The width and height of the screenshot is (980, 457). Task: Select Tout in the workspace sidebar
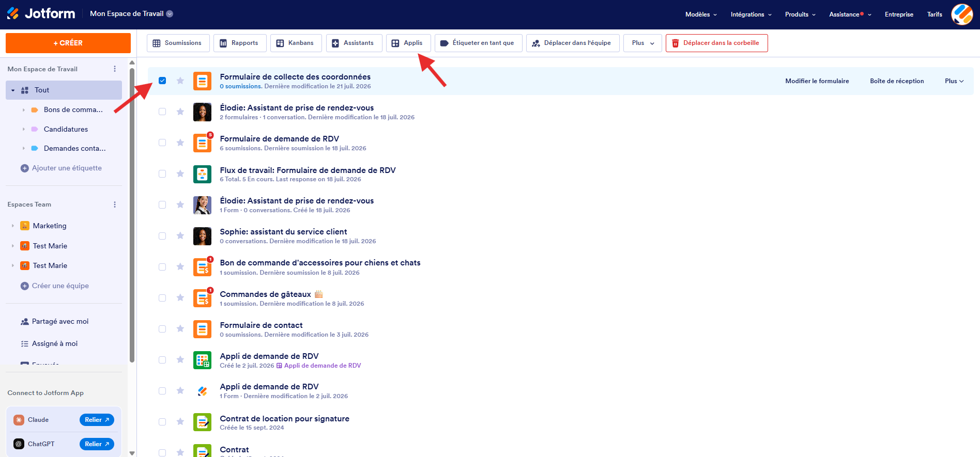(x=64, y=90)
